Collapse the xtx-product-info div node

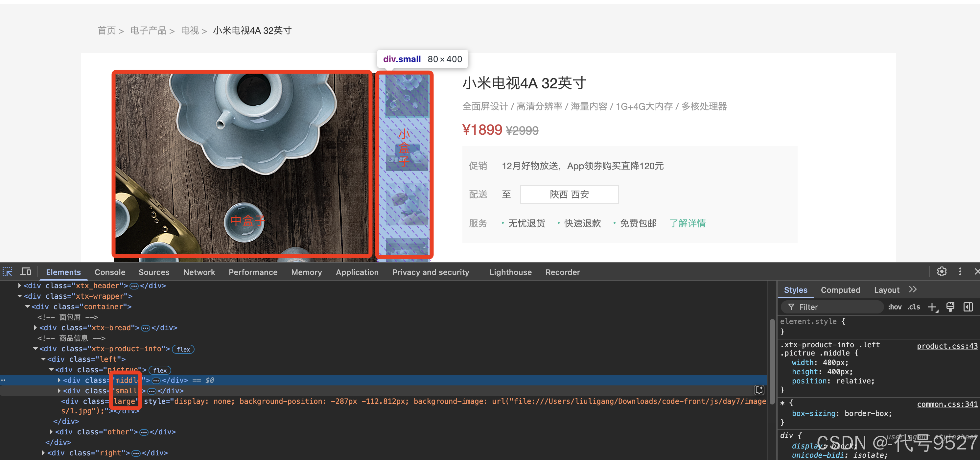[x=35, y=349]
